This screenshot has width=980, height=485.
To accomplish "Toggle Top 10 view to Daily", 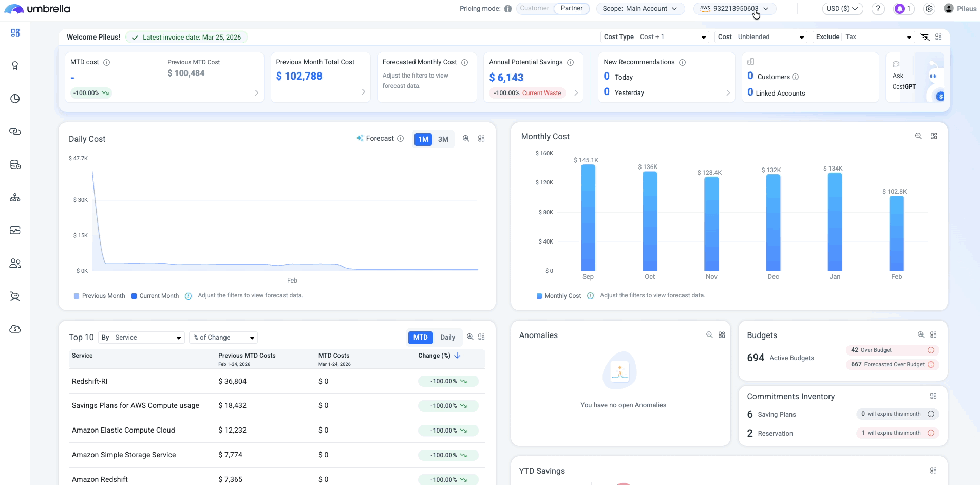I will [x=447, y=338].
